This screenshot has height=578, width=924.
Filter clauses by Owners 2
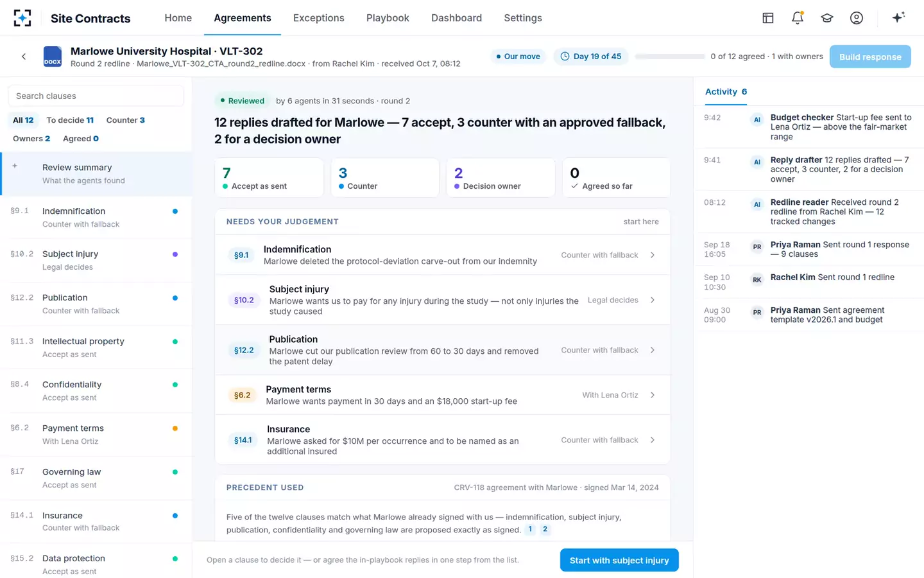(x=31, y=139)
